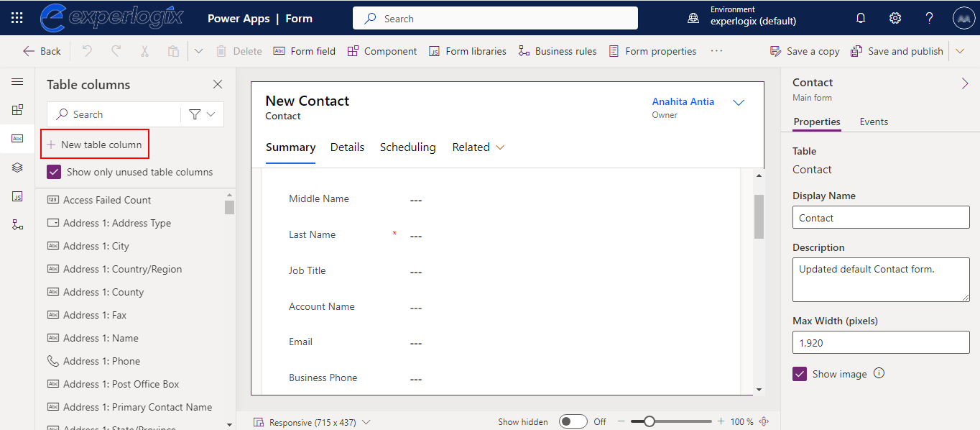Screen dimensions: 980x430
Task: Open Business rules
Action: click(557, 51)
